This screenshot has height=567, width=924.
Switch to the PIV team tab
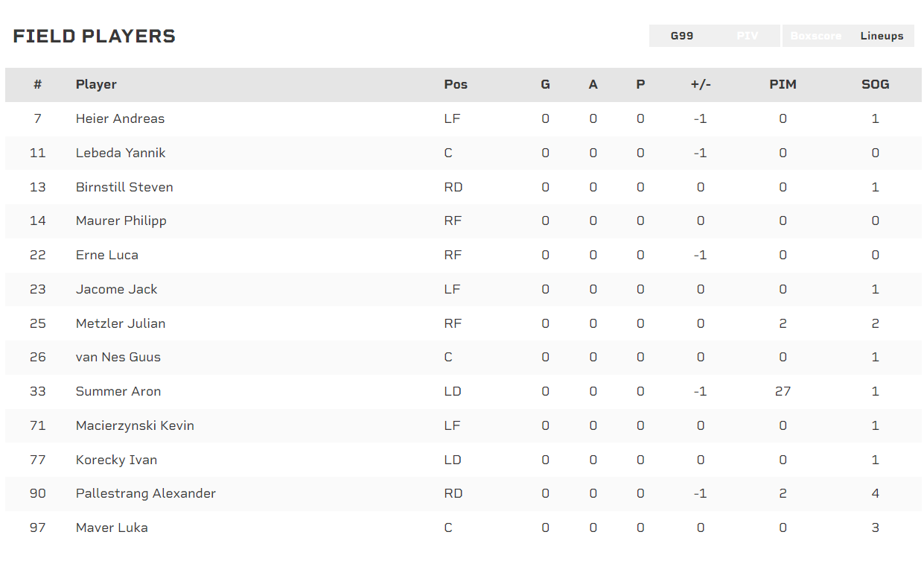tap(747, 36)
